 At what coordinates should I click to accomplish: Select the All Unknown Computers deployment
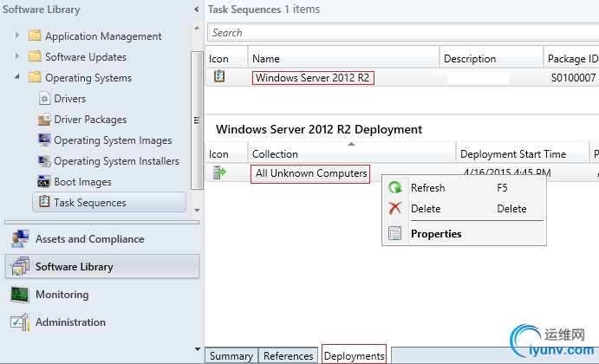310,174
